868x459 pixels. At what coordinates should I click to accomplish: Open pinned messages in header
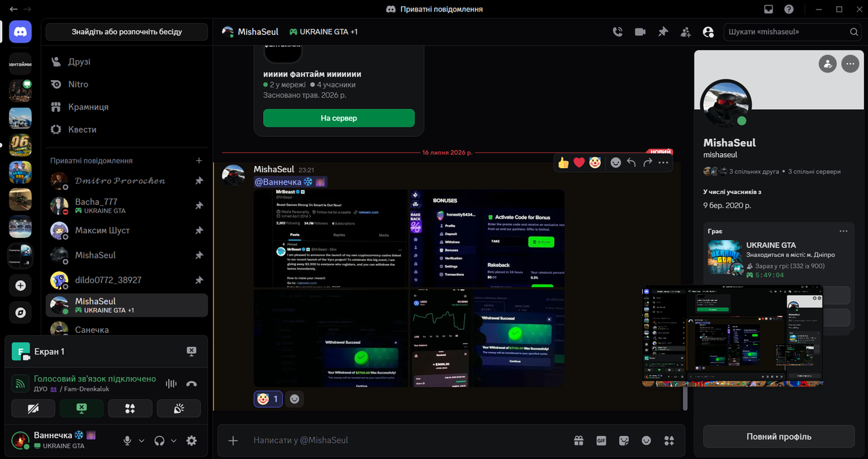(x=663, y=32)
